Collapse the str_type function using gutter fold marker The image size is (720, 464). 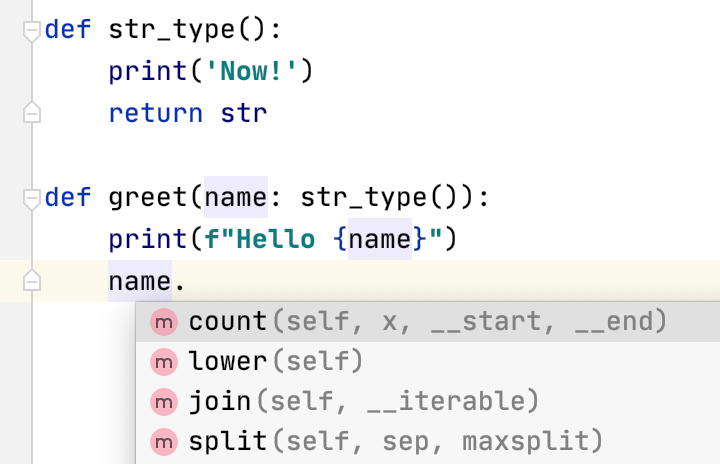coord(32,30)
